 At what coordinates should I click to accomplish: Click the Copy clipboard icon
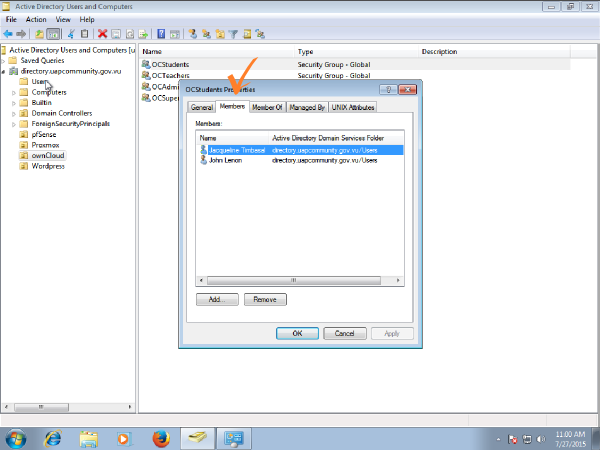85,34
